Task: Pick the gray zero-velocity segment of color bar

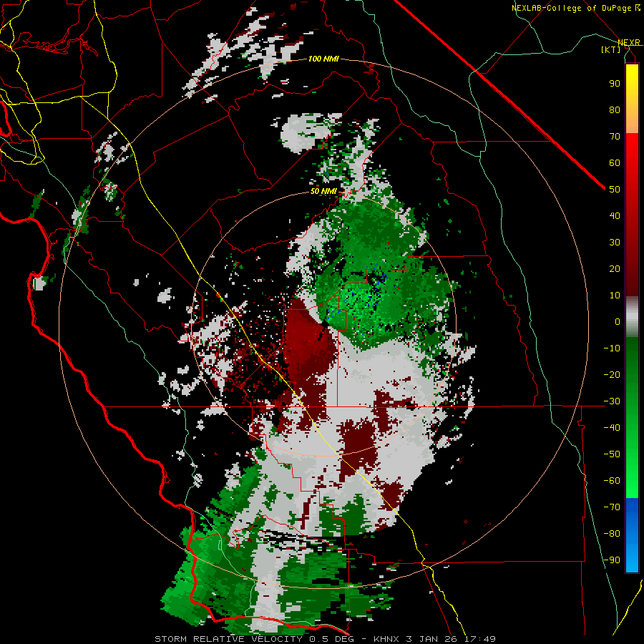Action: tap(632, 317)
